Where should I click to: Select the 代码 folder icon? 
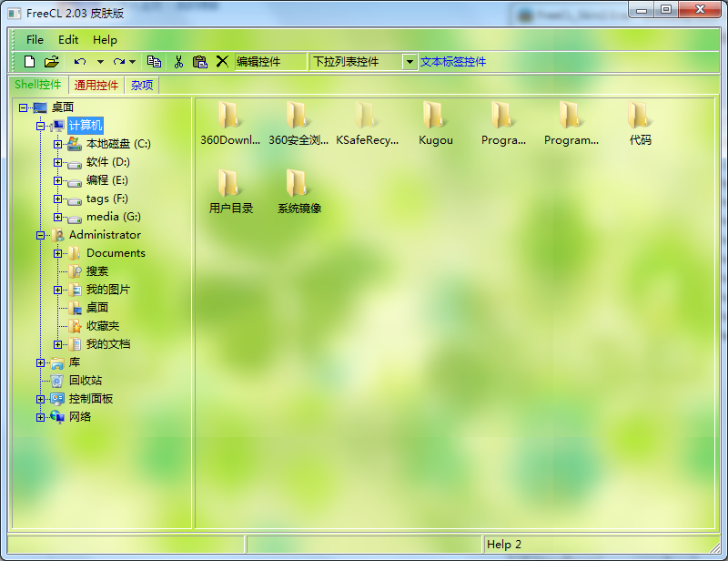tap(640, 115)
